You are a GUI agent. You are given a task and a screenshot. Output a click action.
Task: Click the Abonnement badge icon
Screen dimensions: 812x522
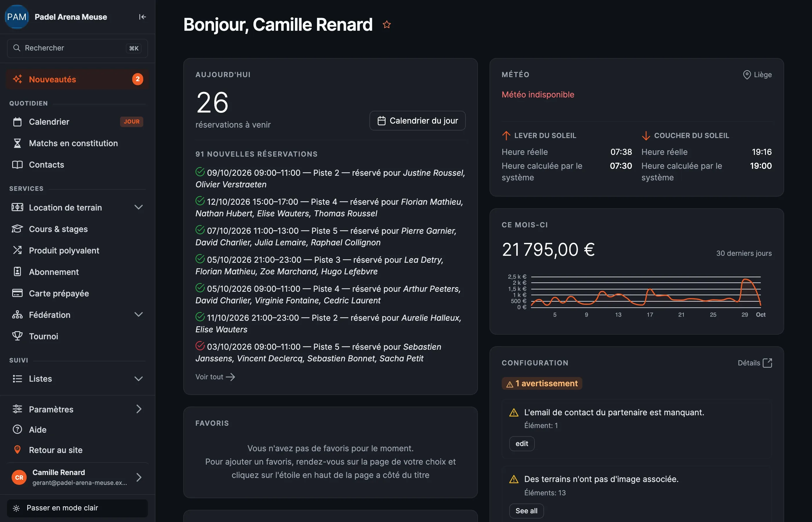[17, 271]
